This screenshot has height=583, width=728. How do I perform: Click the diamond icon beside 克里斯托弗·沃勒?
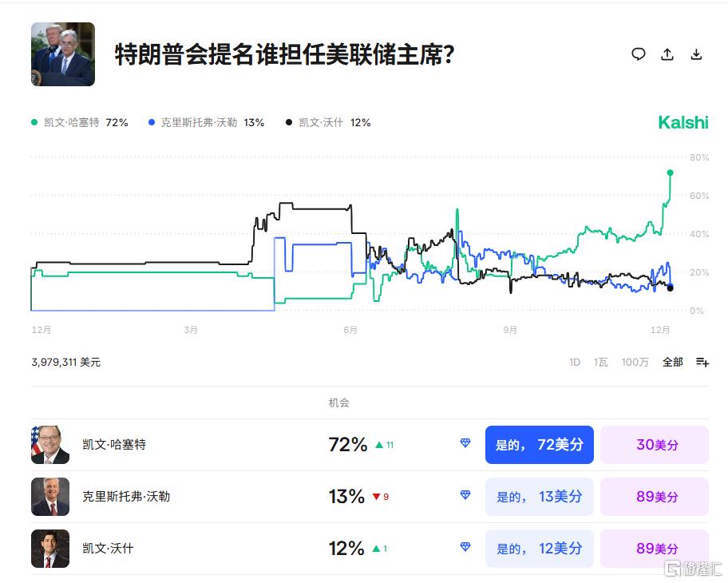click(x=465, y=496)
